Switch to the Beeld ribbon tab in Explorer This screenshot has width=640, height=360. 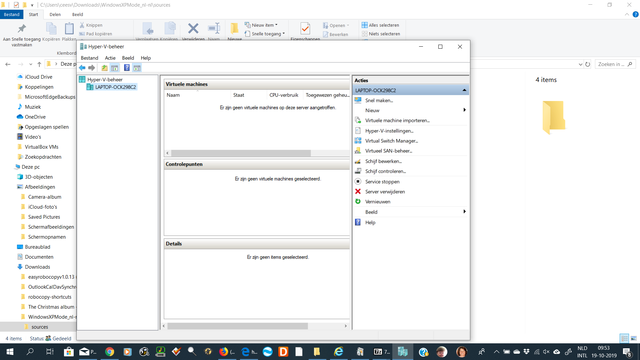(78, 14)
